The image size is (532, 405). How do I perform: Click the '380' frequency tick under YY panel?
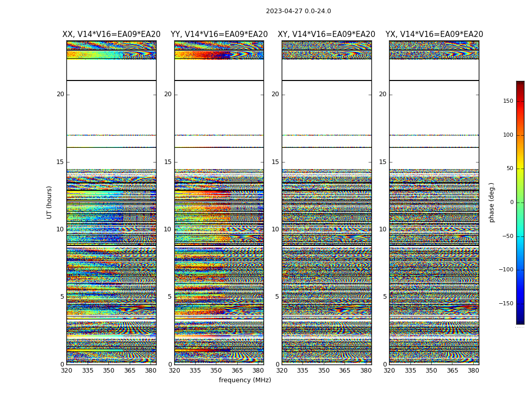[258, 371]
